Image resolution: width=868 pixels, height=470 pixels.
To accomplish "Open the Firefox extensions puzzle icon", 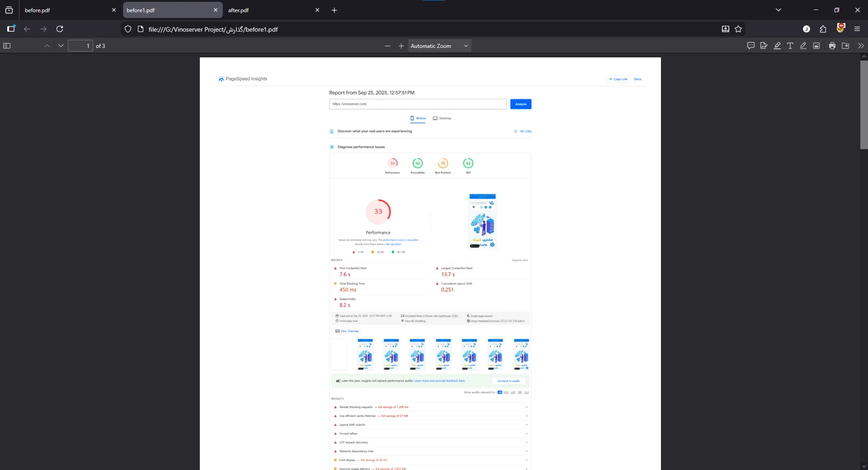I will [x=823, y=29].
